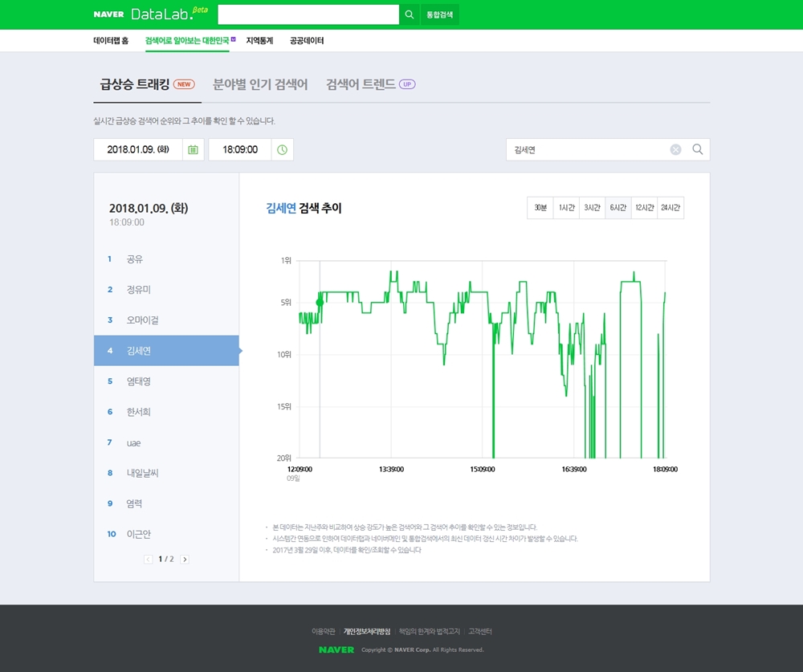Switch to 분야별 인기 검색어 tab

[x=260, y=84]
